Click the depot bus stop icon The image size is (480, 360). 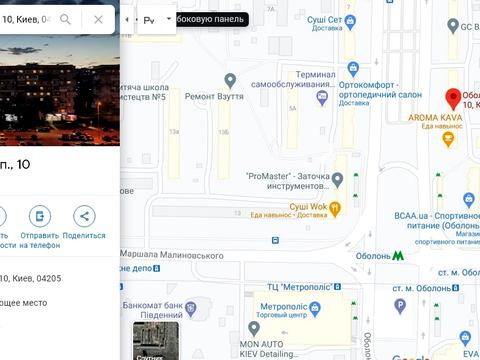[157, 268]
